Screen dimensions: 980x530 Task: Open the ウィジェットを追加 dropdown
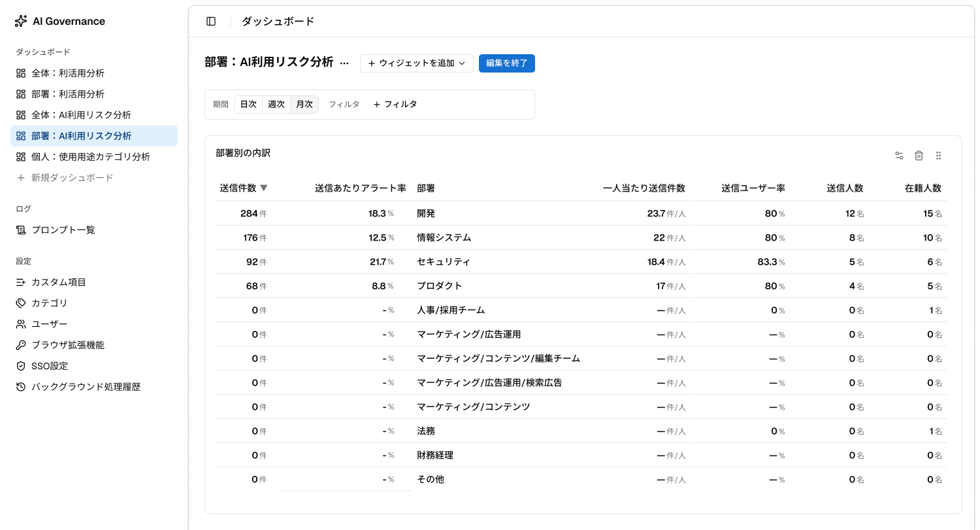pos(417,63)
